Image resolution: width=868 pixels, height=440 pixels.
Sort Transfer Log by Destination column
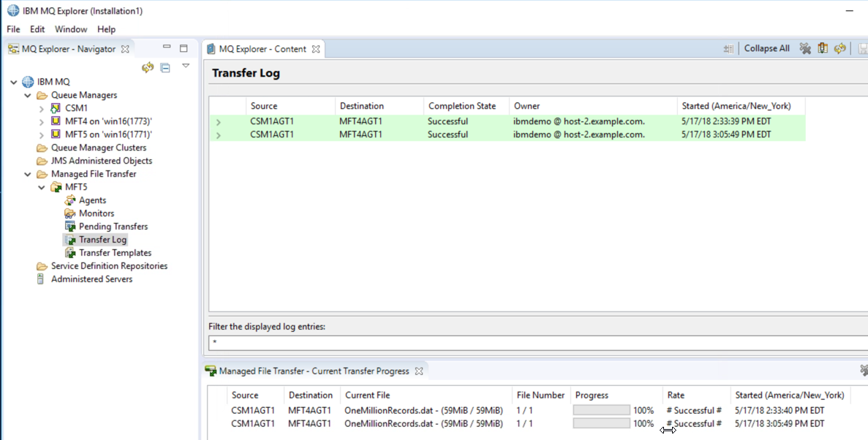click(380, 106)
